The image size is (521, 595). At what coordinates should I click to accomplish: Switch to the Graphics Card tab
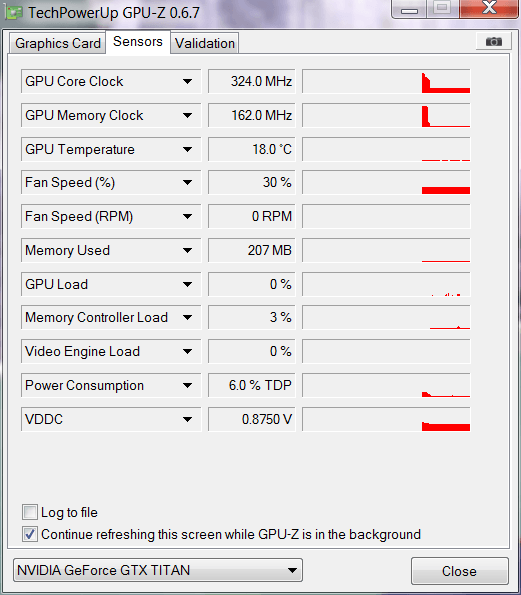[58, 43]
